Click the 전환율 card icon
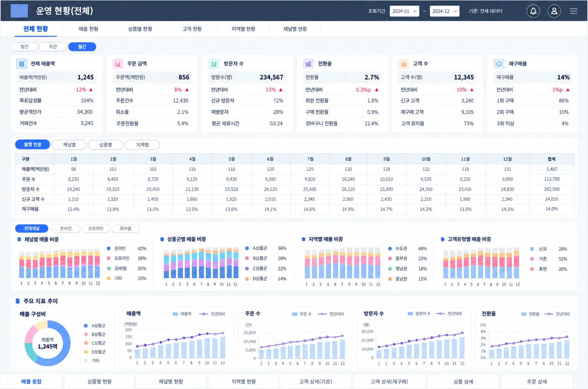Viewport: 588px width, 389px height. pyautogui.click(x=308, y=64)
